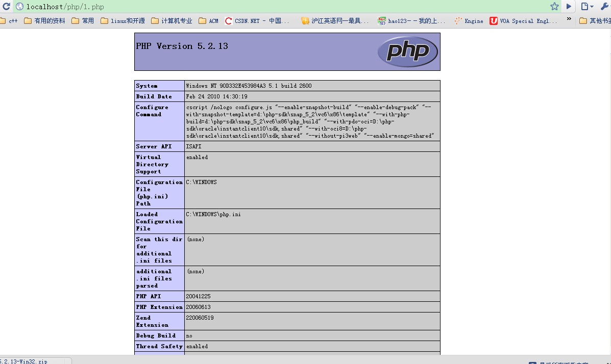Image resolution: width=611 pixels, height=364 pixels.
Task: Open the hao123 bookmark
Action: 412,20
